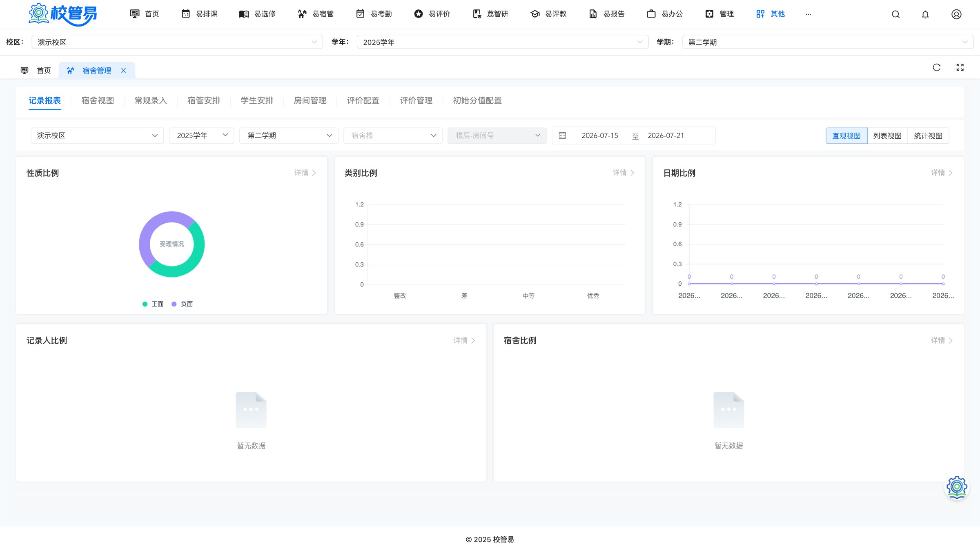This screenshot has height=551, width=980.
Task: Toggle fullscreen with the expand icon
Action: [x=960, y=67]
